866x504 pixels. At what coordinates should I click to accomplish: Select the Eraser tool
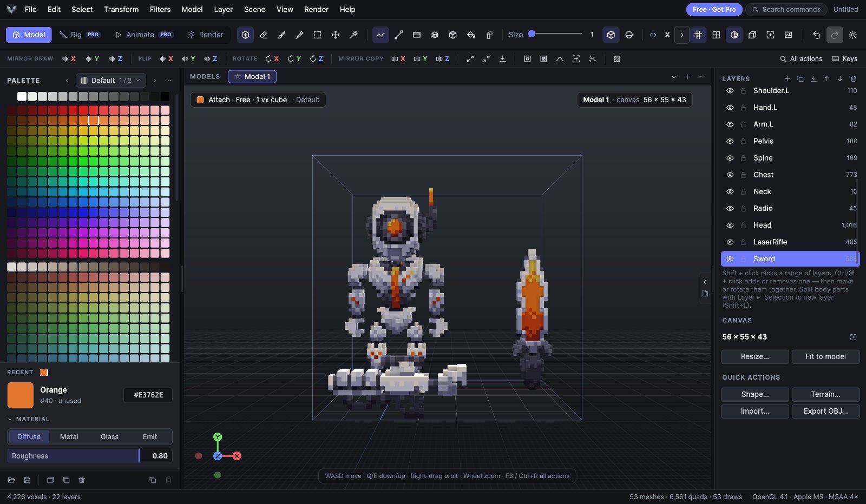tap(264, 35)
